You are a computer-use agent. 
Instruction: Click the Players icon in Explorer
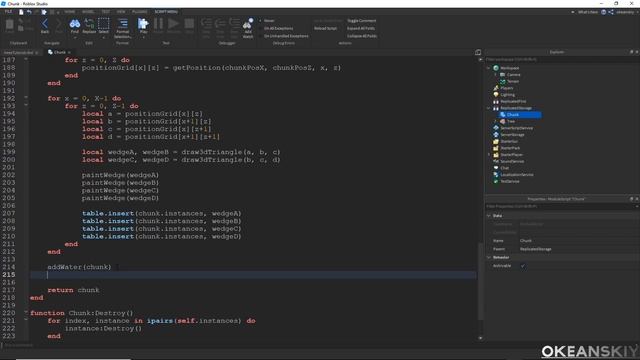[496, 88]
